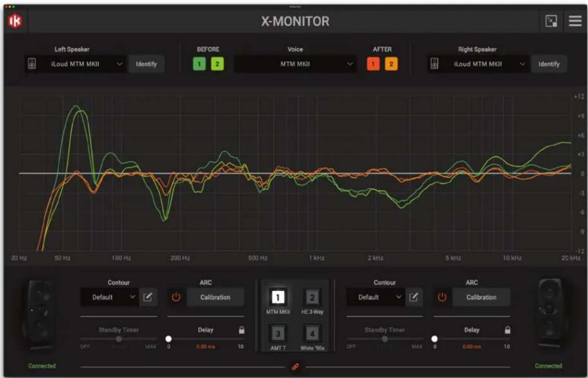Click the right Delay lock icon
The width and height of the screenshot is (588, 378).
(x=507, y=330)
